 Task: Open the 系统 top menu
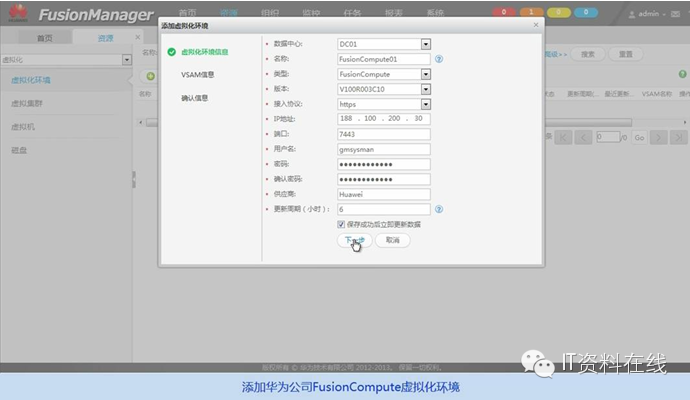(435, 13)
